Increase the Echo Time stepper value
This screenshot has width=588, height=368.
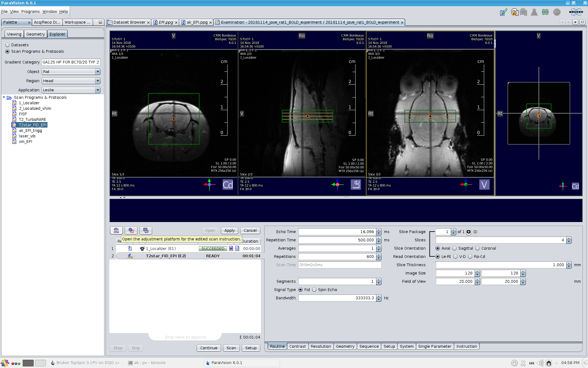[x=379, y=230]
